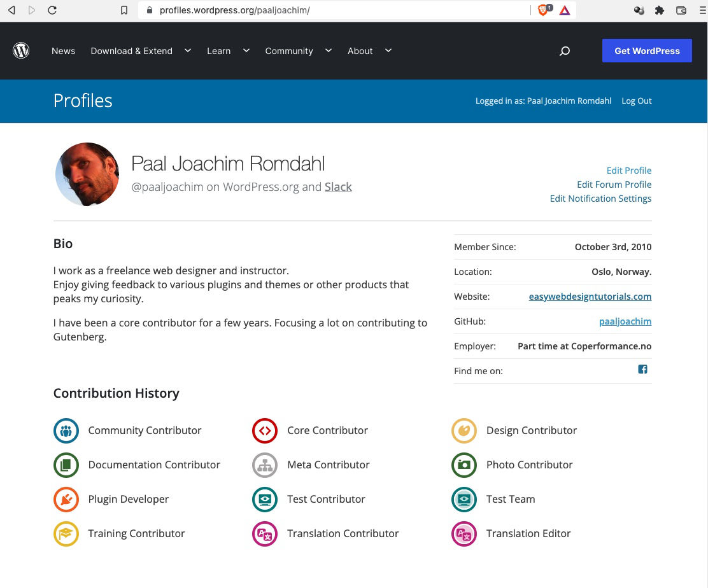This screenshot has height=588, width=708.
Task: Click the browser forward arrow
Action: coord(32,10)
